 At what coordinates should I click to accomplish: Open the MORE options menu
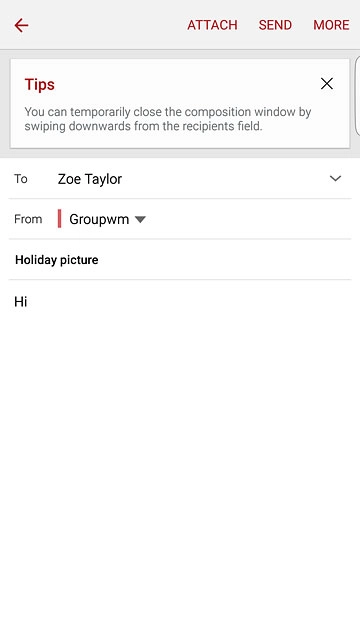(331, 25)
